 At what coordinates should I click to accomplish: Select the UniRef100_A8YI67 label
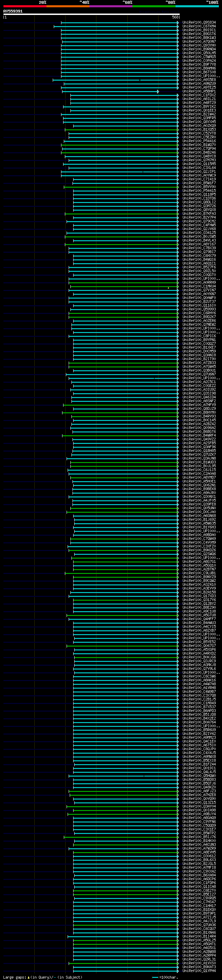click(199, 244)
